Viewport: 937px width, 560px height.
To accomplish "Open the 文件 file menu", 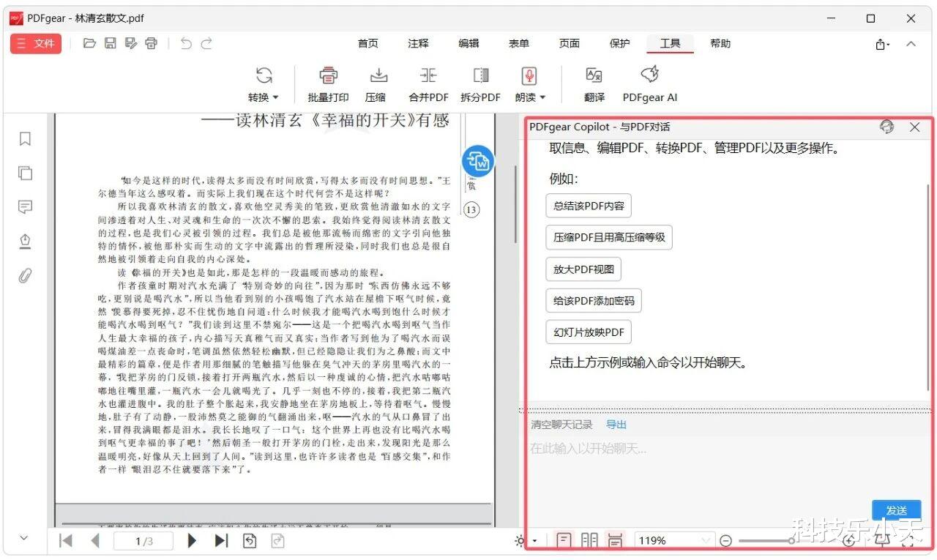I will click(35, 43).
